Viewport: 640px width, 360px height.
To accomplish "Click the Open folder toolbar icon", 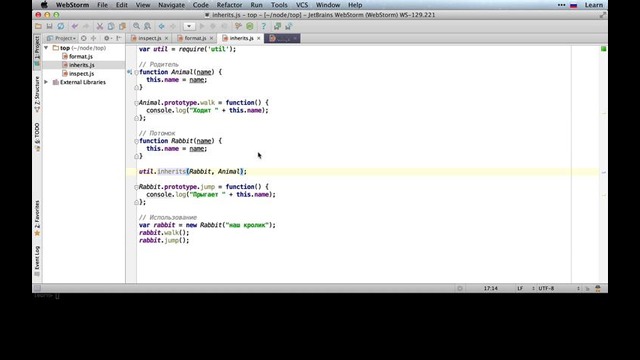I will (x=38, y=26).
